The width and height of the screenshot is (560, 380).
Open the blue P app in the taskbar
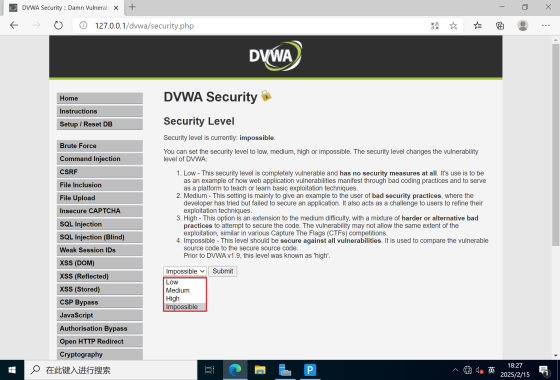(310, 370)
